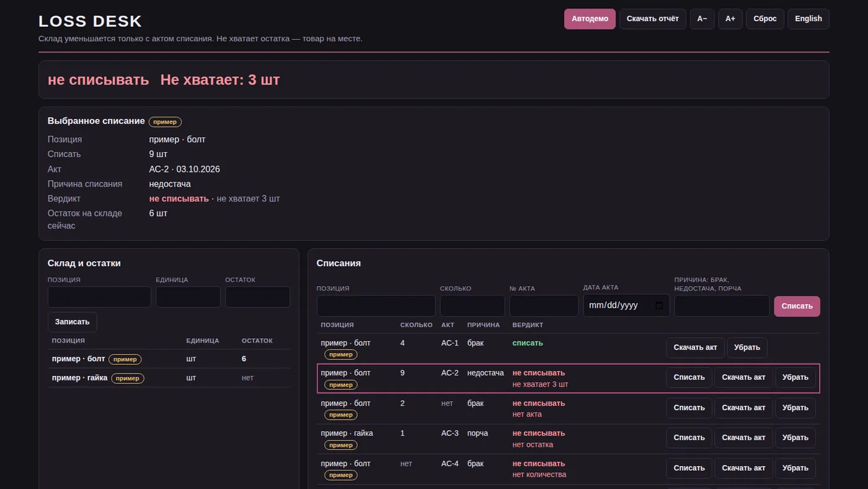Click the Сколько quantity field
Image resolution: width=868 pixels, height=489 pixels.
472,306
